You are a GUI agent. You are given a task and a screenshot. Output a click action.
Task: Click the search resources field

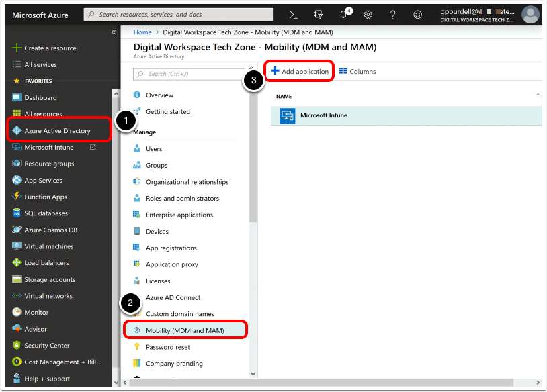179,15
